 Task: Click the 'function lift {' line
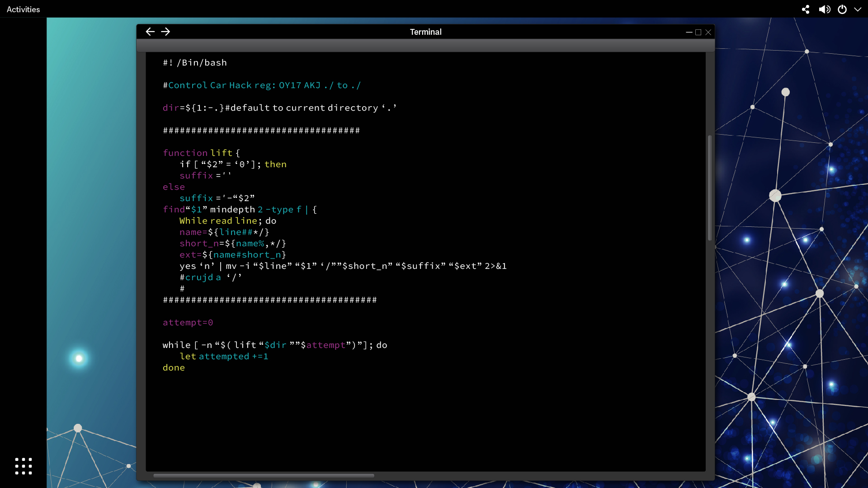click(x=201, y=153)
